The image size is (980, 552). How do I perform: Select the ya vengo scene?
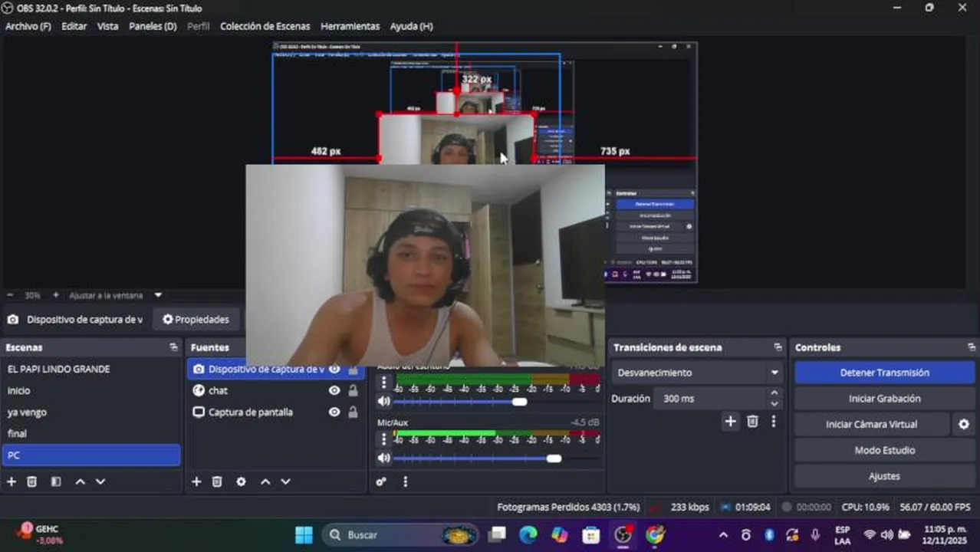pyautogui.click(x=90, y=412)
